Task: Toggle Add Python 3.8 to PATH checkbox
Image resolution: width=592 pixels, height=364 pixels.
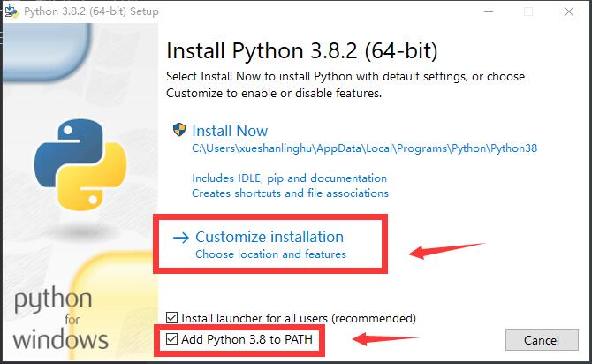Action: click(171, 338)
